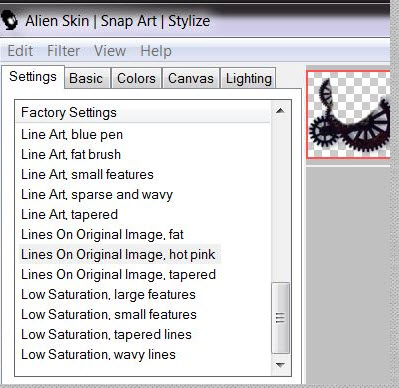The height and width of the screenshot is (388, 399).
Task: Select preset Line Art, small features
Action: [x=87, y=175]
